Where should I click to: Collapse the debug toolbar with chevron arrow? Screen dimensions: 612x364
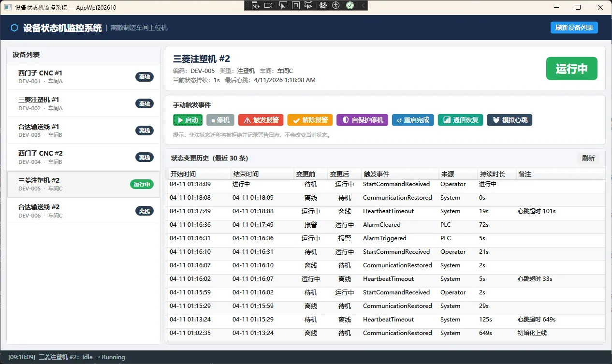(x=363, y=5)
